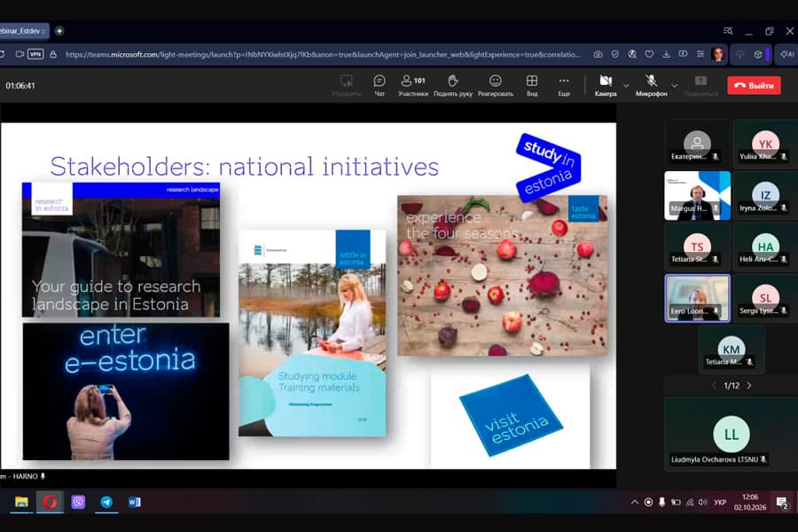Open File Explorer from the taskbar
Image resolution: width=798 pixels, height=532 pixels.
(21, 502)
